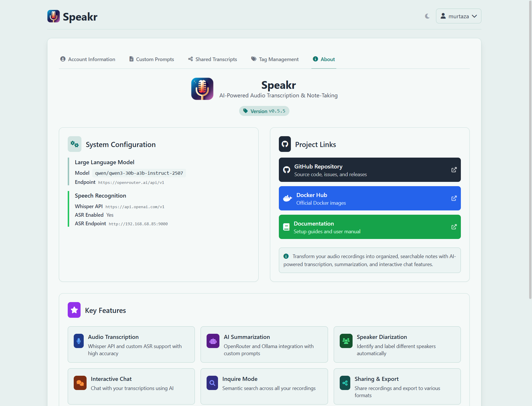Click the Speech Recognition heading
Image resolution: width=532 pixels, height=406 pixels.
101,196
